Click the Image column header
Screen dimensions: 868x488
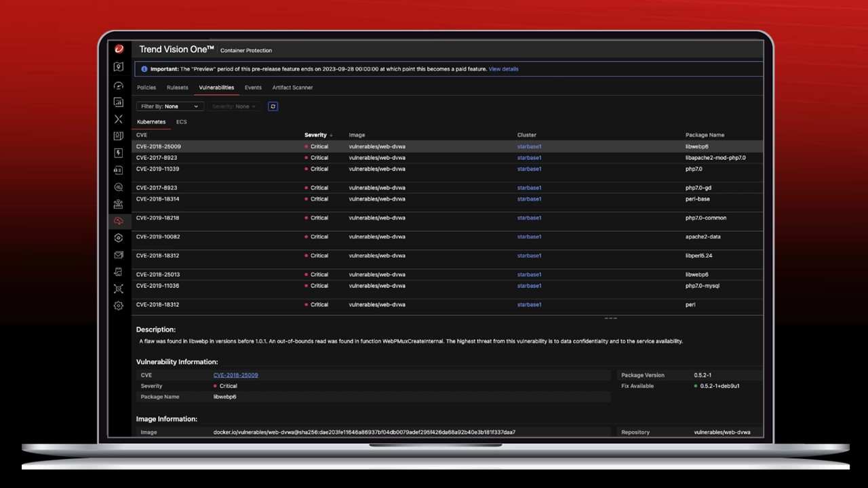[357, 135]
